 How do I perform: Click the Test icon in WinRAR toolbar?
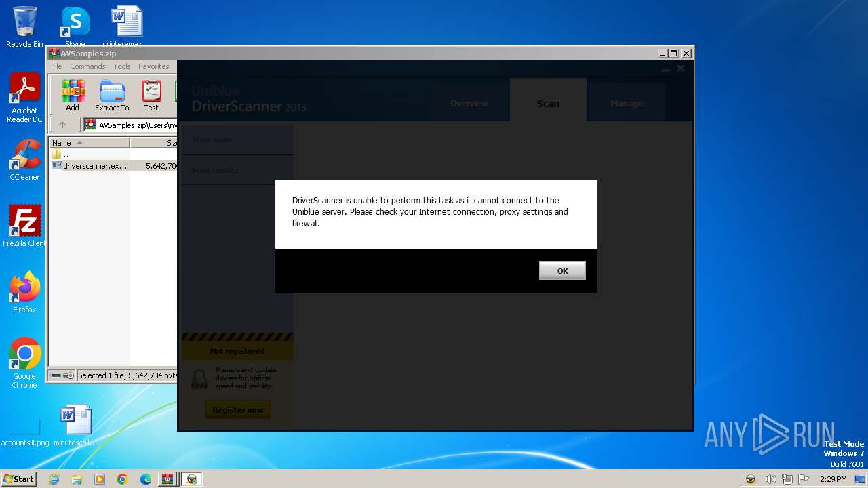pos(151,96)
